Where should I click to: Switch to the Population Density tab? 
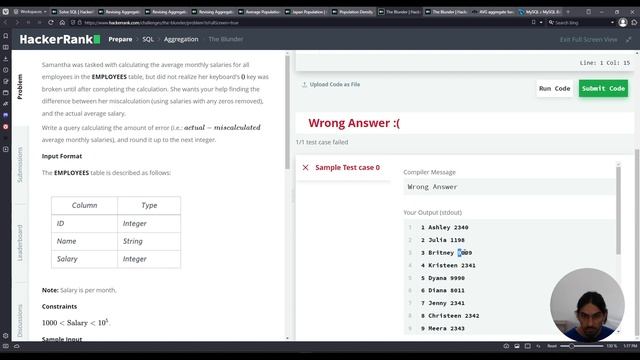(x=352, y=12)
